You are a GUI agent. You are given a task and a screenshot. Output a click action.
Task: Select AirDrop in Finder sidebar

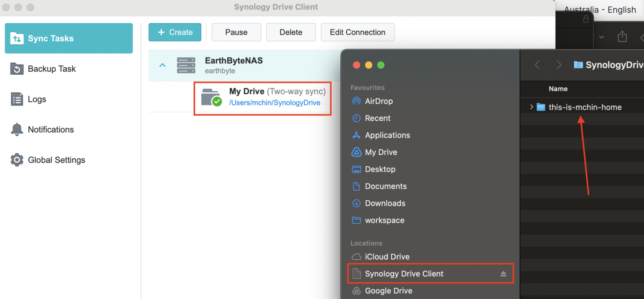coord(378,101)
